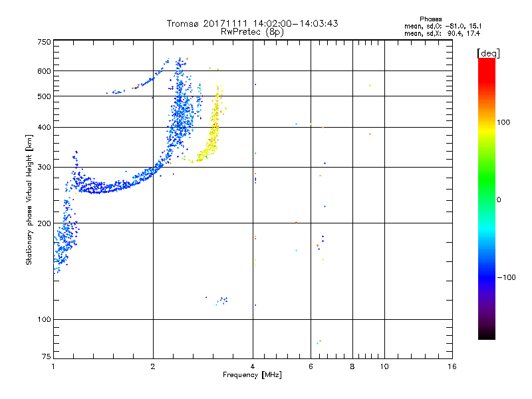This screenshot has width=532, height=399.
Task: Click the '100' y-axis tick label
Action: [44, 320]
